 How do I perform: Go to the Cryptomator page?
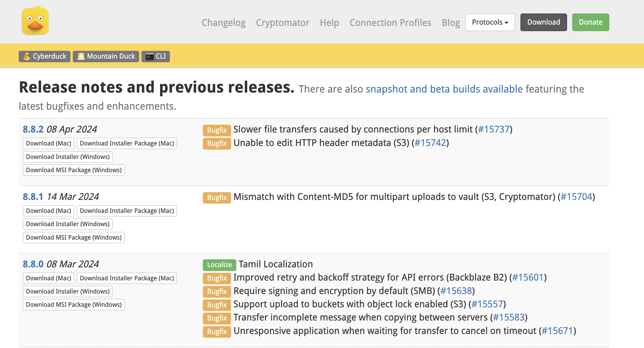pos(283,23)
